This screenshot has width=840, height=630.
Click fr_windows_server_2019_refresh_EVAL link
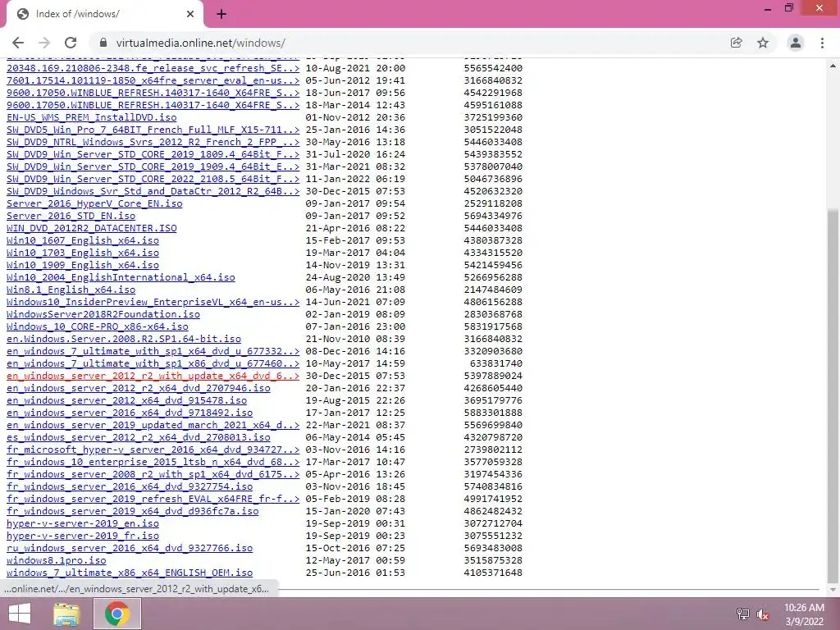(x=153, y=500)
